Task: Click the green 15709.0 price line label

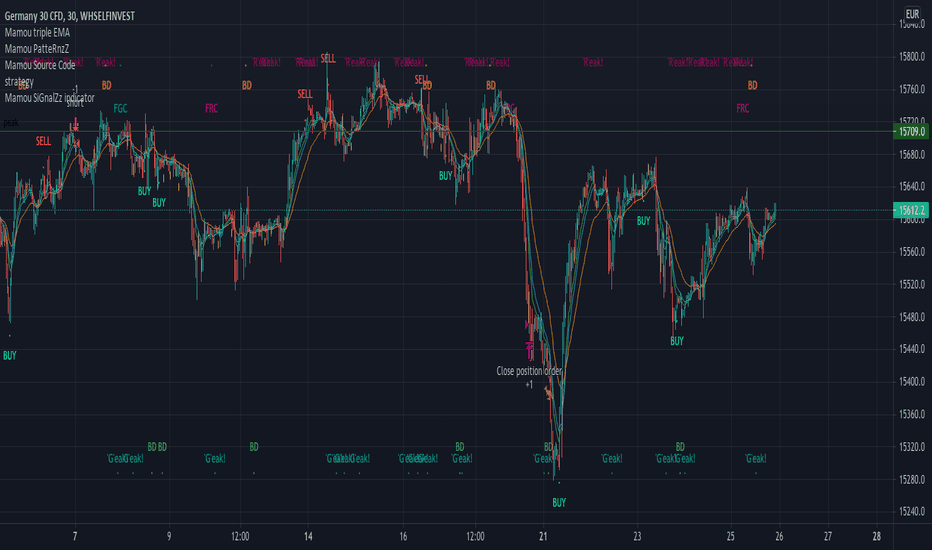Action: click(x=911, y=131)
